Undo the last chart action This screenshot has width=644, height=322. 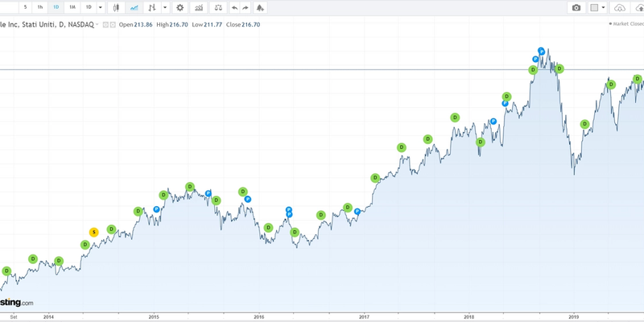(234, 7)
